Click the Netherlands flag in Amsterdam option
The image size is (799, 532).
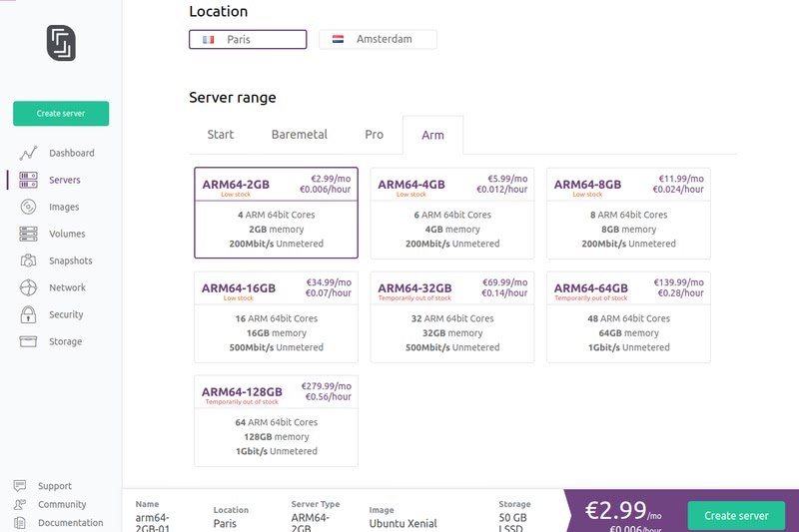coord(338,39)
